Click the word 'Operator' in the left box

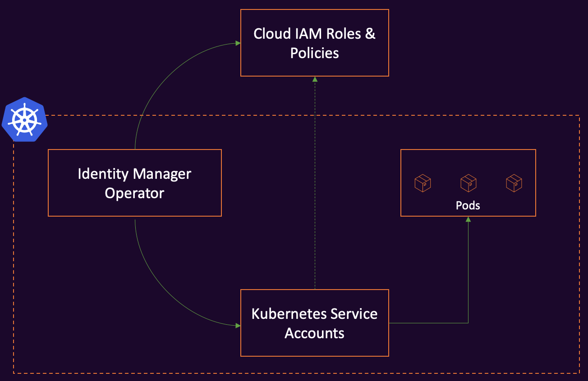tap(134, 193)
